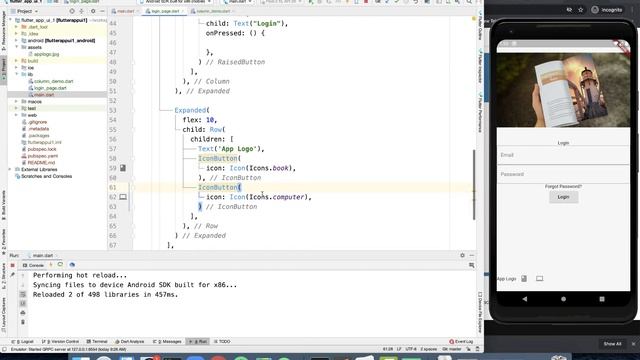Collapse flutter_app_ui_1 root project node

pyautogui.click(x=11, y=20)
